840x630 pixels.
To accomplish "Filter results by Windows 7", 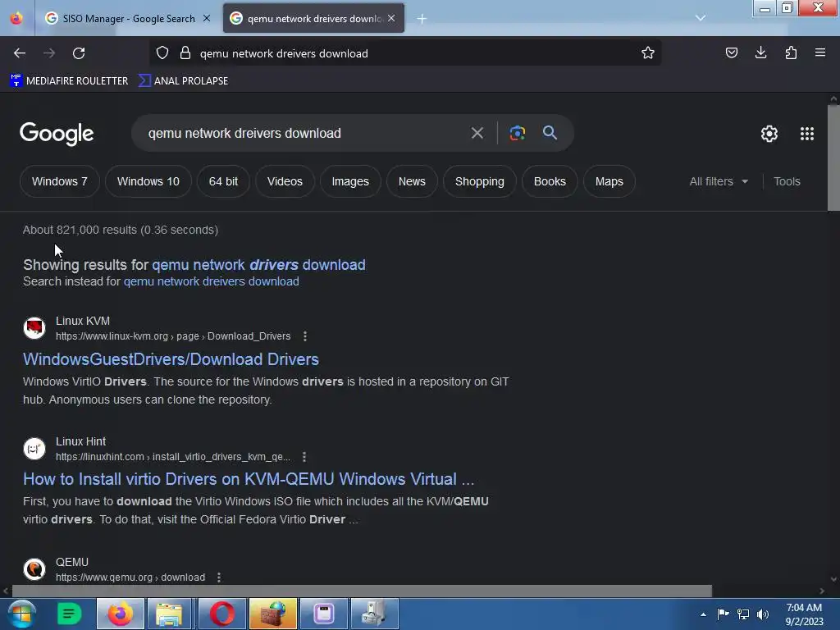I will pos(59,181).
